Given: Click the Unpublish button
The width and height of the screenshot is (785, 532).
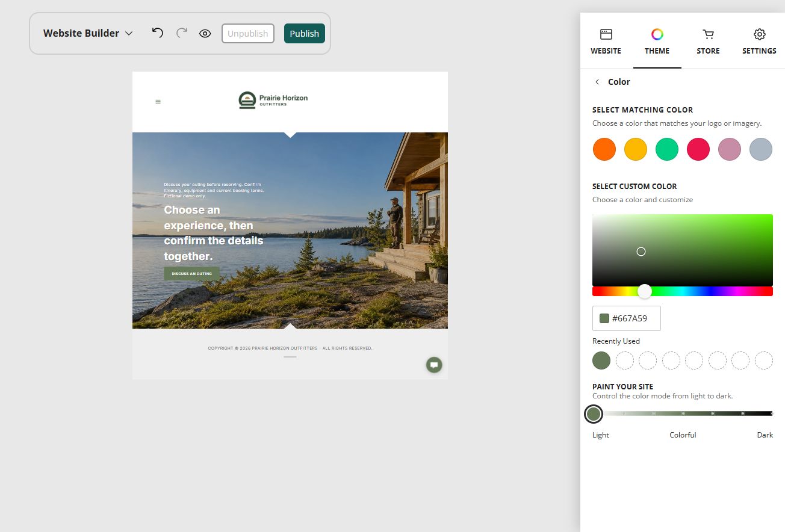Looking at the screenshot, I should click(248, 34).
